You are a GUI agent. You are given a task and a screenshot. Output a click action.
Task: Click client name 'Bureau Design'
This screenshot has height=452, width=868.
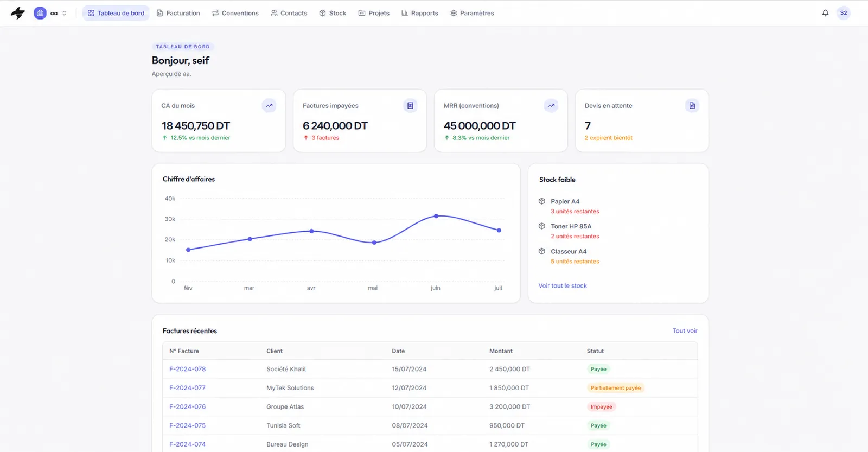pyautogui.click(x=288, y=444)
